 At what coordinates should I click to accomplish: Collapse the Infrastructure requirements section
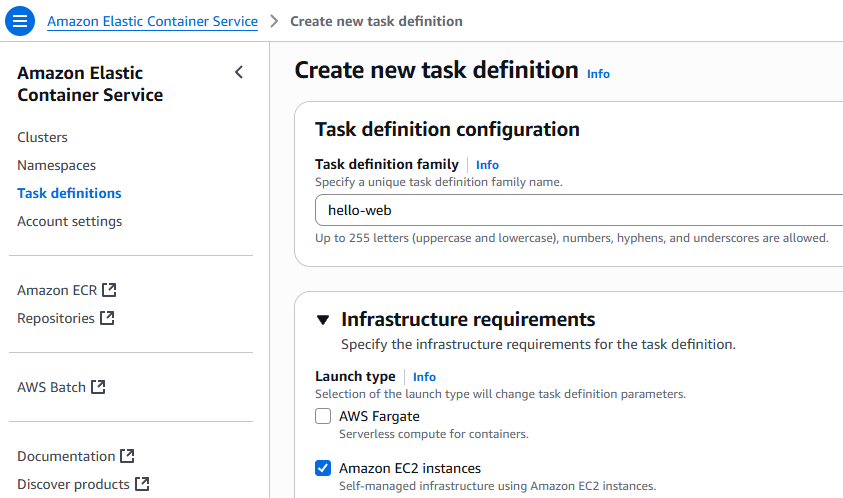pos(323,320)
